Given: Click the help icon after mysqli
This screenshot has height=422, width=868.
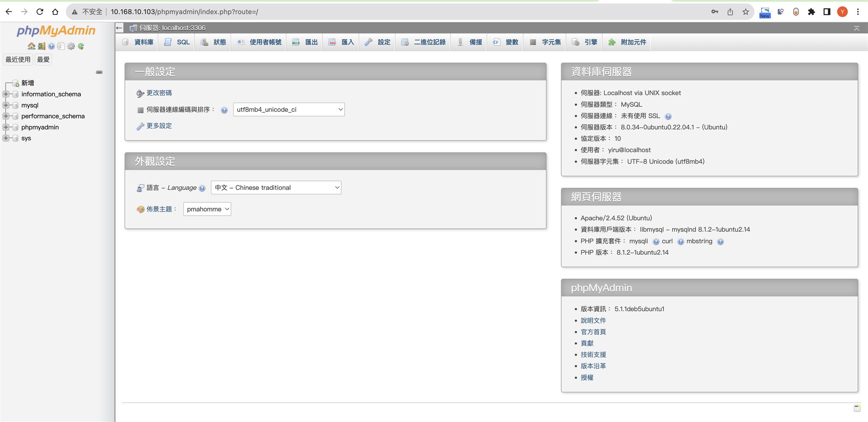Looking at the screenshot, I should point(656,242).
